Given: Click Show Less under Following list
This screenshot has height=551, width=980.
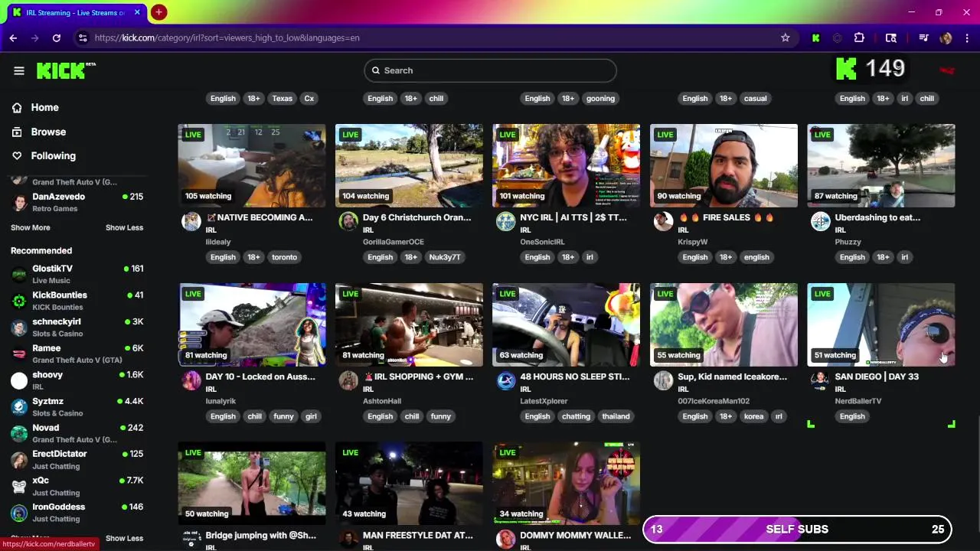Looking at the screenshot, I should pos(124,227).
